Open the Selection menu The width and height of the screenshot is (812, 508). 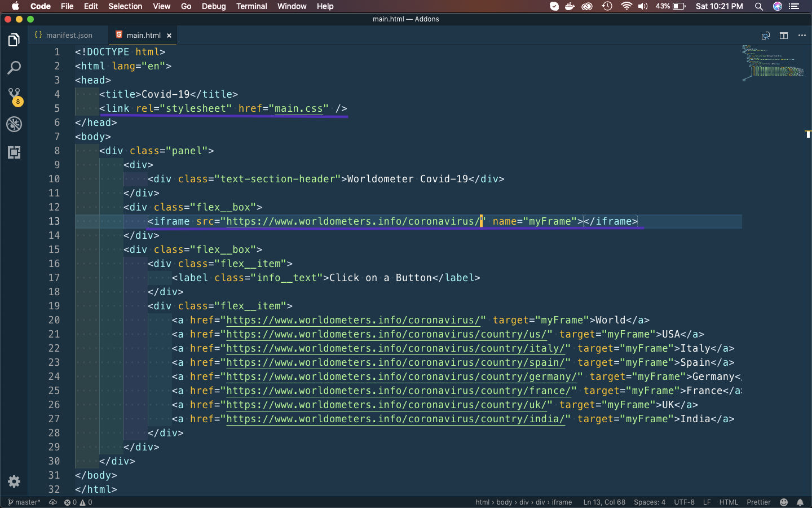tap(125, 6)
